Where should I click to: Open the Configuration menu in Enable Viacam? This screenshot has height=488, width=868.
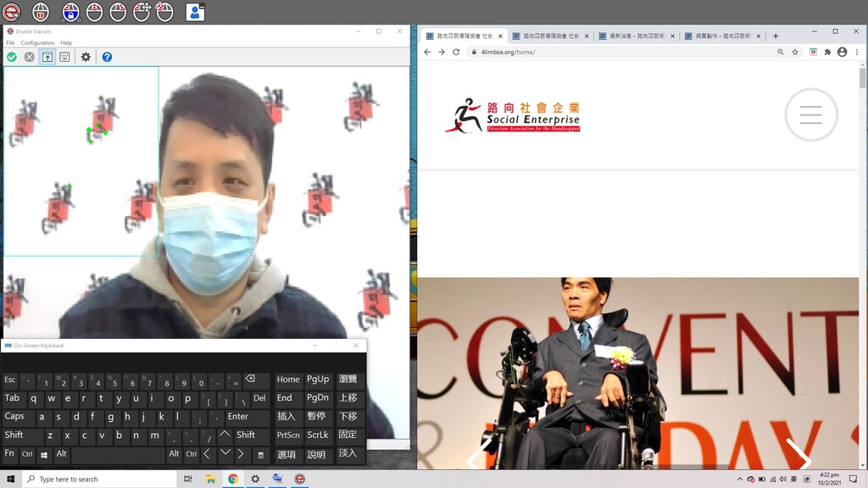pyautogui.click(x=37, y=42)
